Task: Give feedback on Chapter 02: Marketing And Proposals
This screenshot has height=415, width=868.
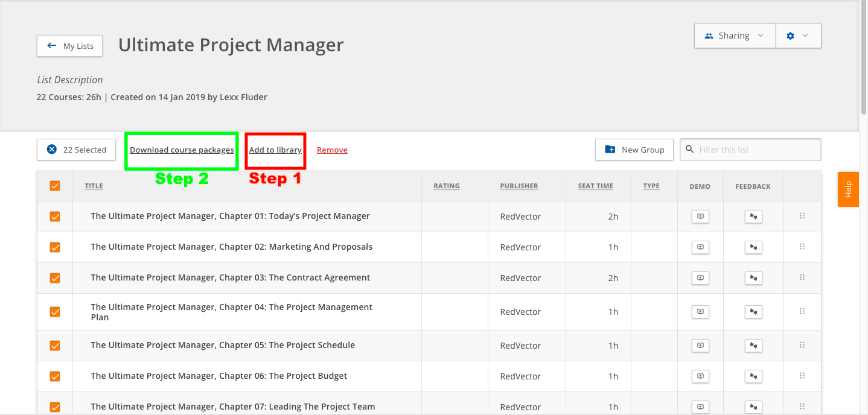Action: coord(753,247)
